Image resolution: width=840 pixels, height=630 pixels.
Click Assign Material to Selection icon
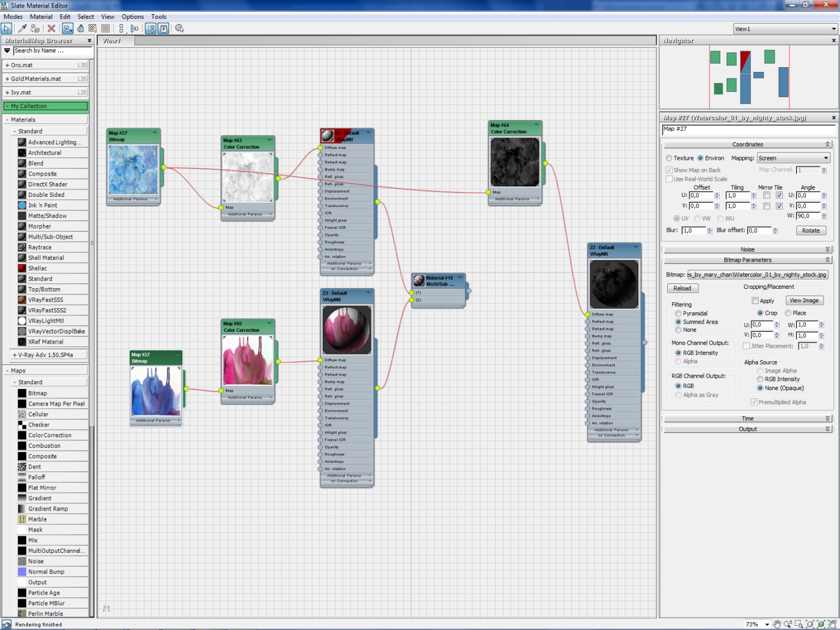[x=35, y=28]
